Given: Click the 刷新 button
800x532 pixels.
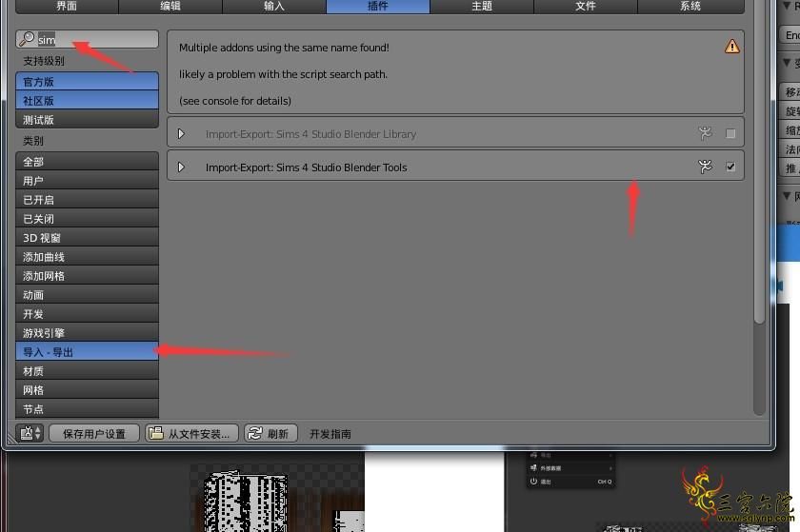Looking at the screenshot, I should [270, 434].
